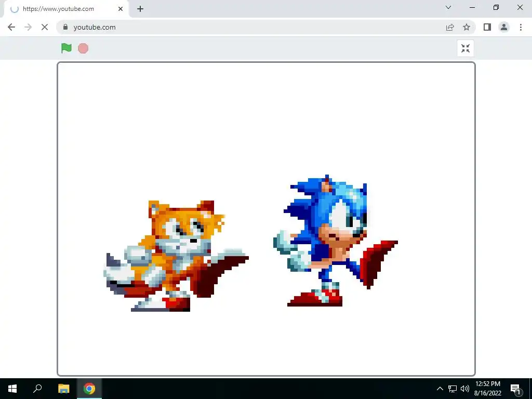This screenshot has height=399, width=532.
Task: Close the Chrome window
Action: [x=520, y=7]
